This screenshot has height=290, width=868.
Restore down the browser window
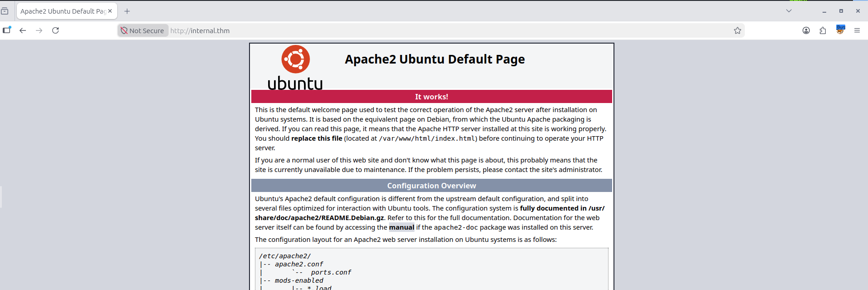click(841, 11)
